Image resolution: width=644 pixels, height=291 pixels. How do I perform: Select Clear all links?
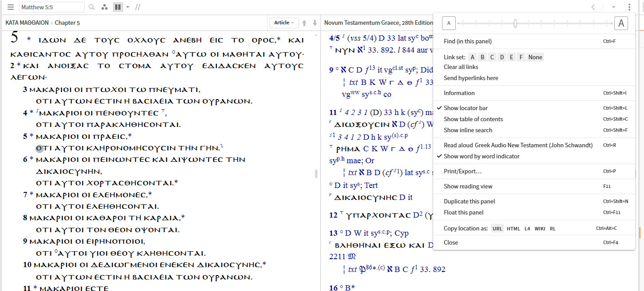(461, 67)
